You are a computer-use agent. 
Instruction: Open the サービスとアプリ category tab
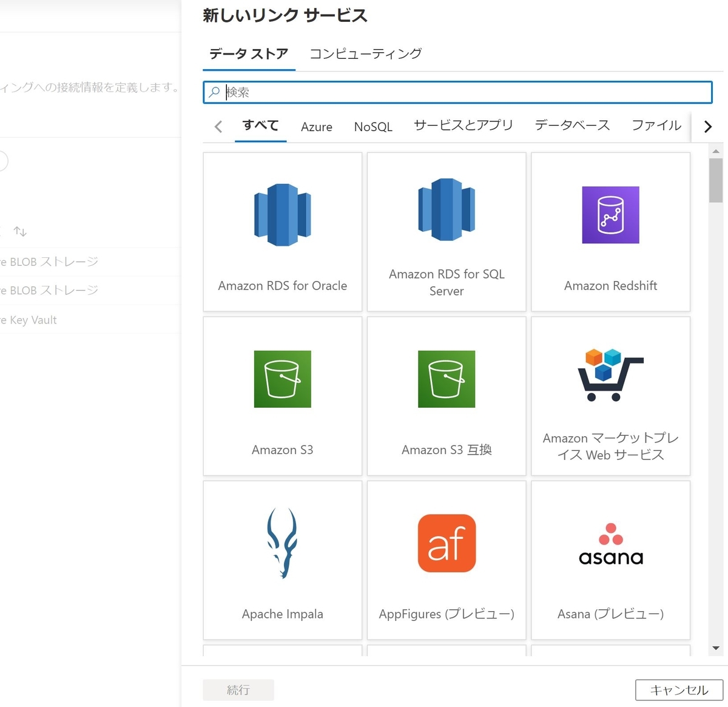463,125
